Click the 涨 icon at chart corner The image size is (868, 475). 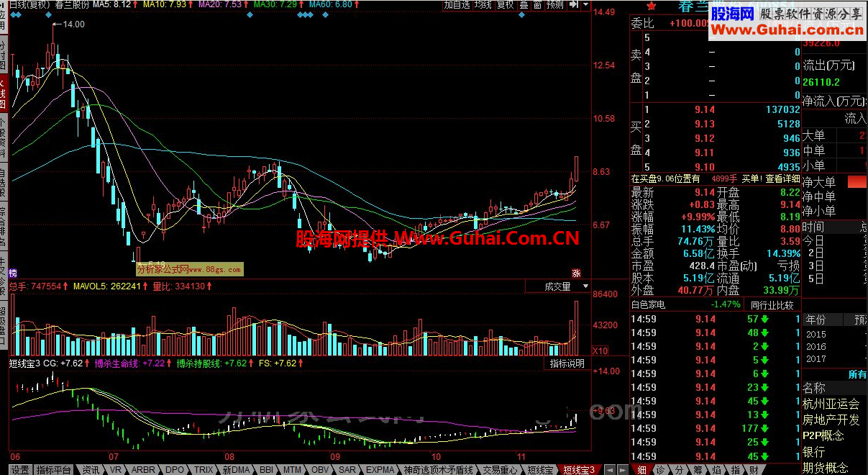coord(576,273)
